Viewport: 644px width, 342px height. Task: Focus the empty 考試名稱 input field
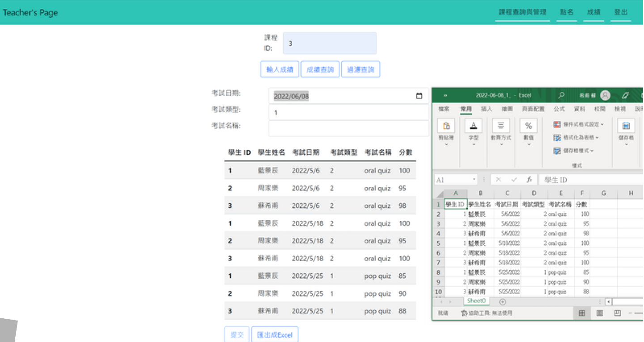(348, 129)
